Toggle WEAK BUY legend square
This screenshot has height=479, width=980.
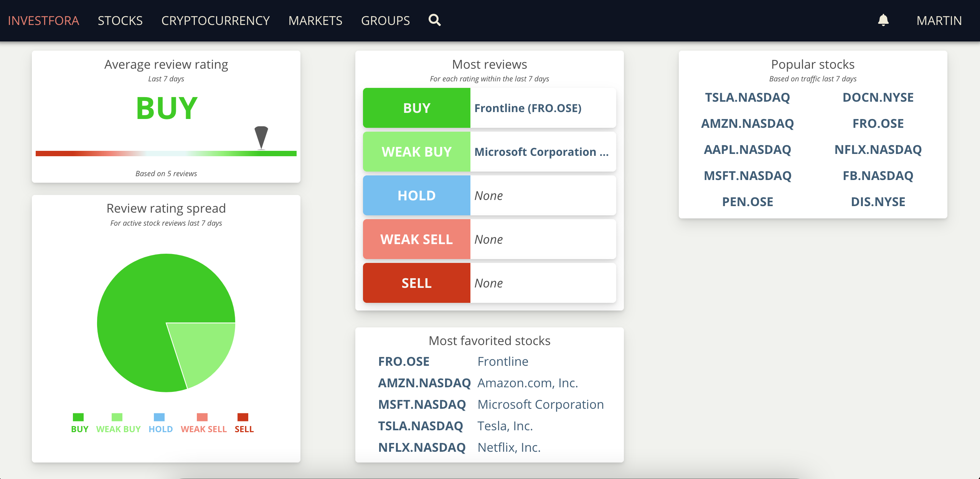coord(117,417)
